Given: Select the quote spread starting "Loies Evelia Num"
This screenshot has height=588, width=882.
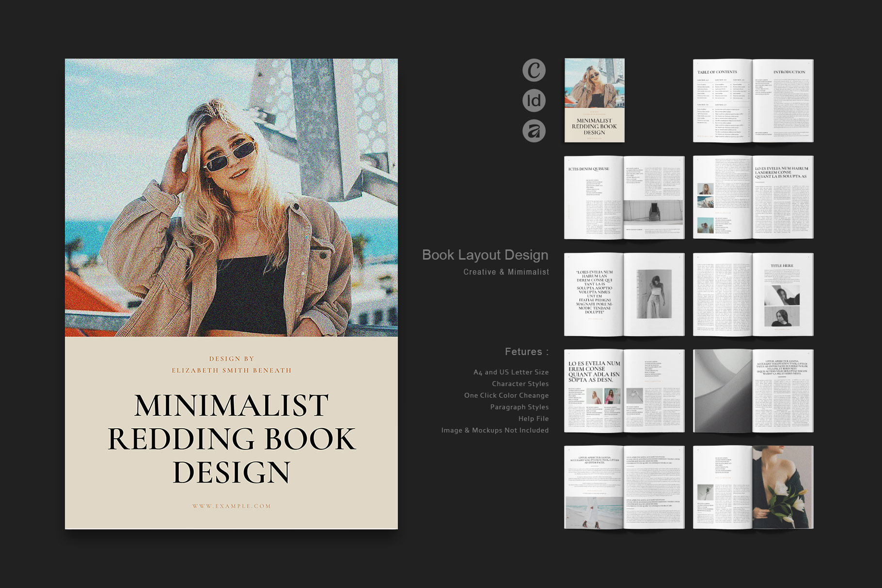Looking at the screenshot, I should click(x=624, y=294).
